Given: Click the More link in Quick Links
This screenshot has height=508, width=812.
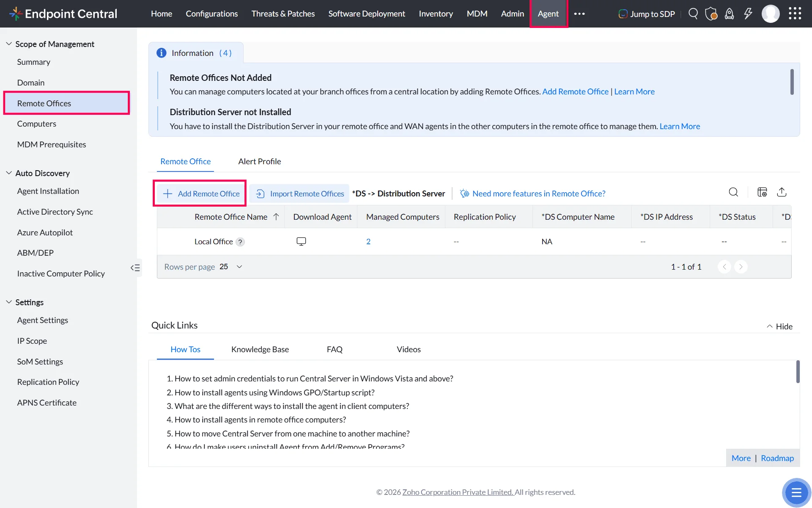Looking at the screenshot, I should click(741, 458).
